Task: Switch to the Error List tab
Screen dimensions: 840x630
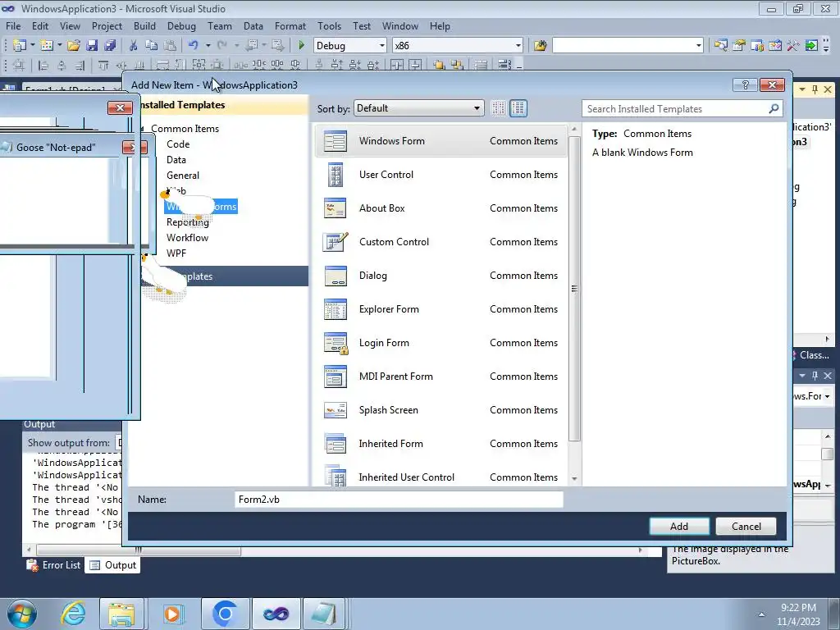Action: click(x=54, y=565)
